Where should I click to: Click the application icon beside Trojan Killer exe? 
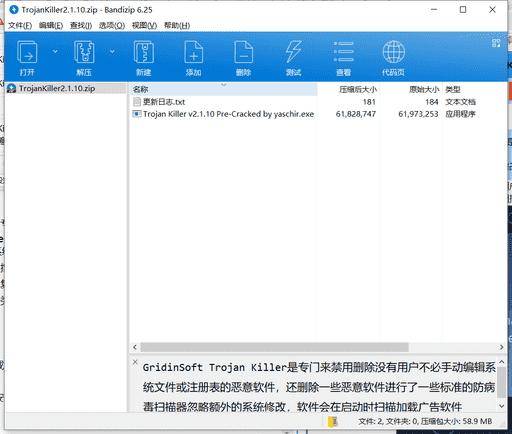pyautogui.click(x=137, y=114)
